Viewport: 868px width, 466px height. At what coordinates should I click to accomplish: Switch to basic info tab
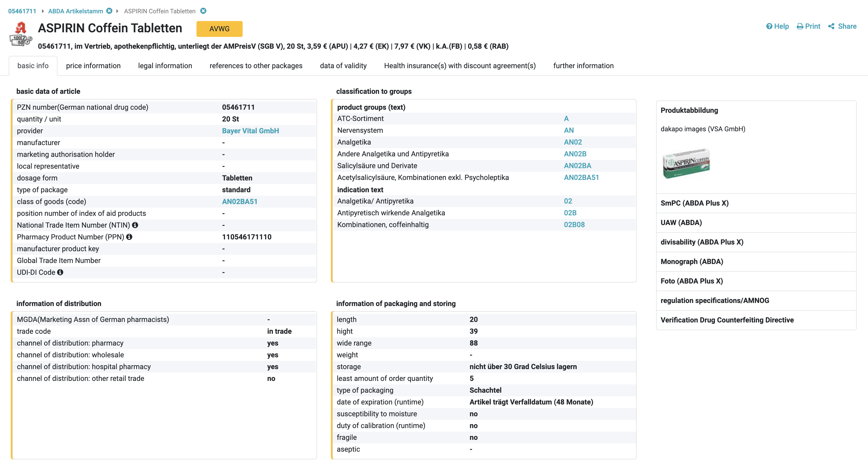[33, 66]
